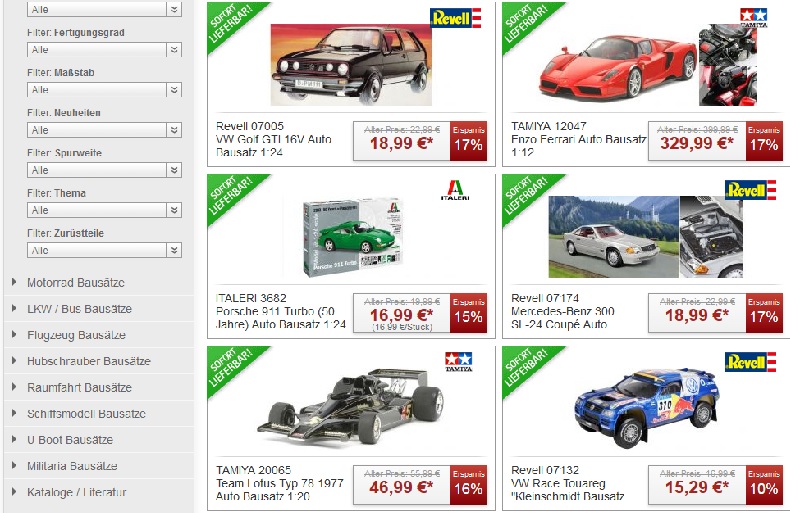The height and width of the screenshot is (513, 790).
Task: Expand the Motorrad Bausätze category
Action: pos(76,283)
